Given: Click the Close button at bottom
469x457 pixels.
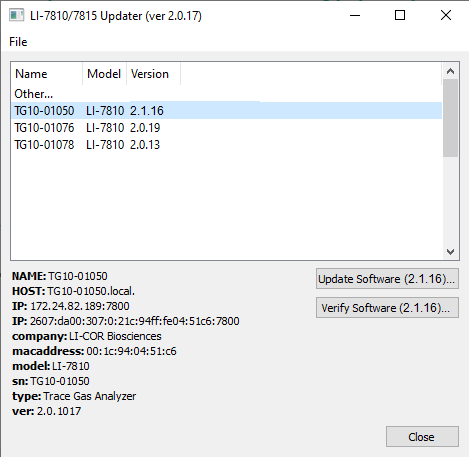Looking at the screenshot, I should point(422,437).
